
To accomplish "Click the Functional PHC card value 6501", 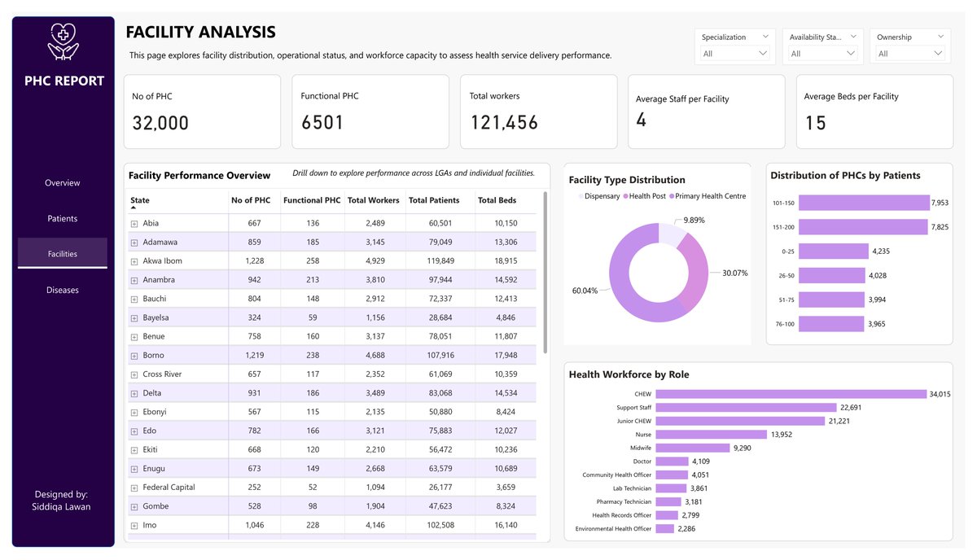I will (x=322, y=123).
